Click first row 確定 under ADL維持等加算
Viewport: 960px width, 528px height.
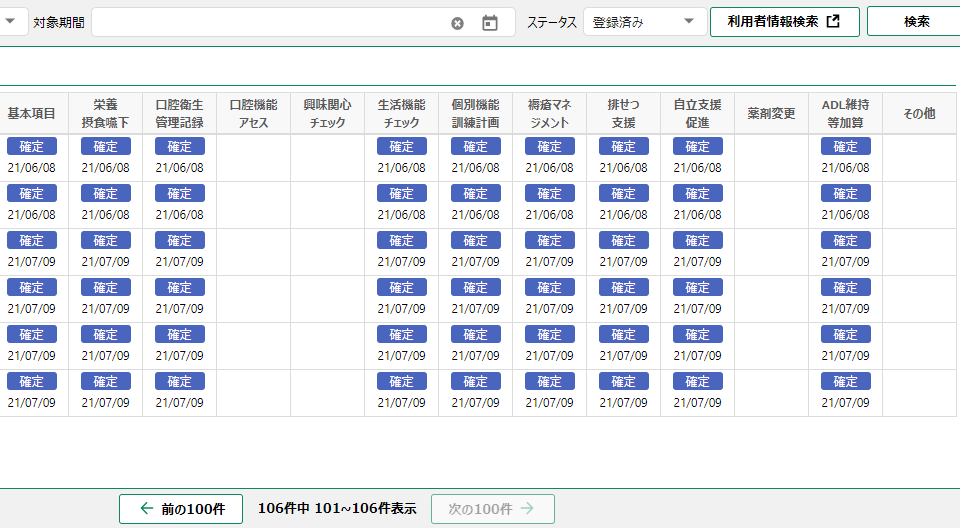(845, 146)
